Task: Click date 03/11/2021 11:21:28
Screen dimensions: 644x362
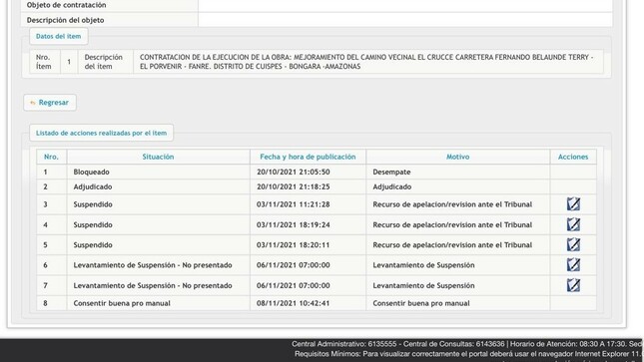Action: (x=294, y=204)
